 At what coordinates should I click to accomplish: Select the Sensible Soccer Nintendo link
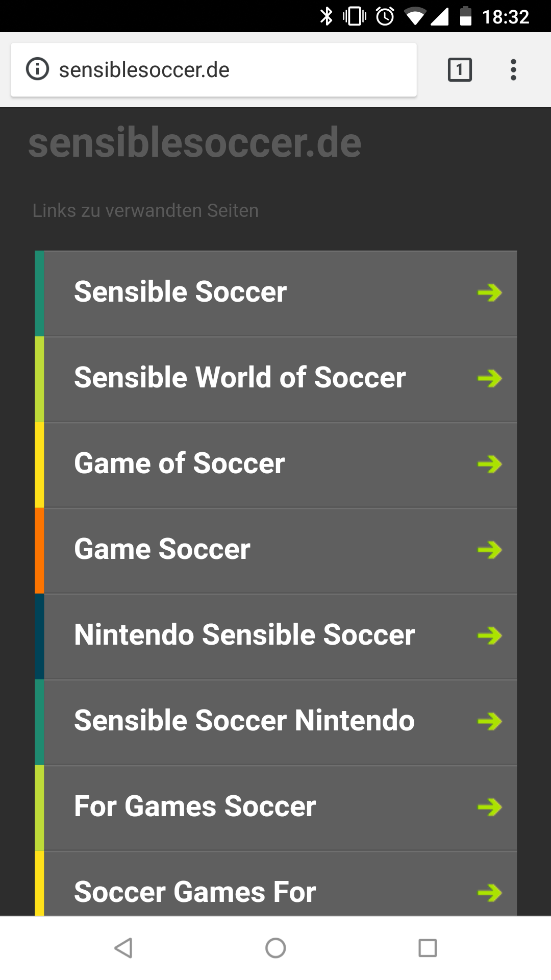[x=244, y=721]
